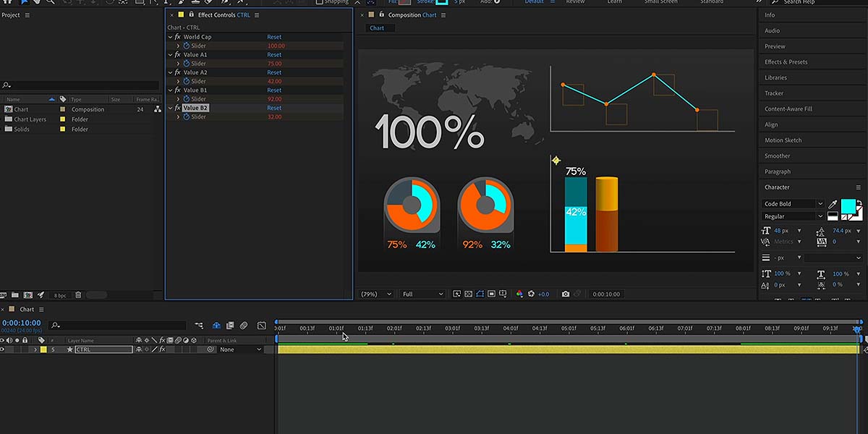Viewport: 868px width, 434px height.
Task: Toggle visibility eye of CTRL layer
Action: pyautogui.click(x=2, y=349)
